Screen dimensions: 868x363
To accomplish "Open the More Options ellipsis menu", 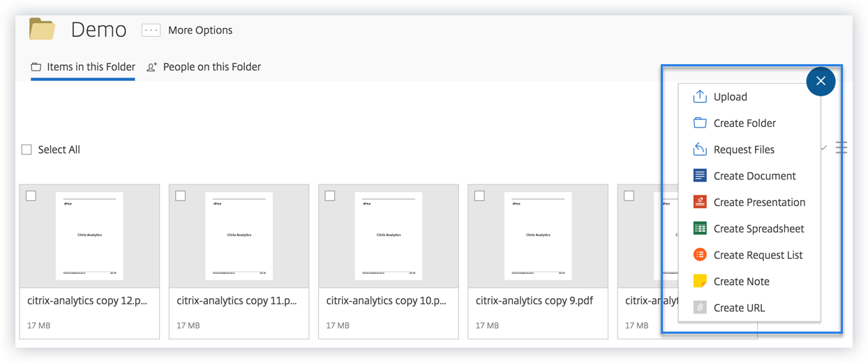I will [151, 30].
